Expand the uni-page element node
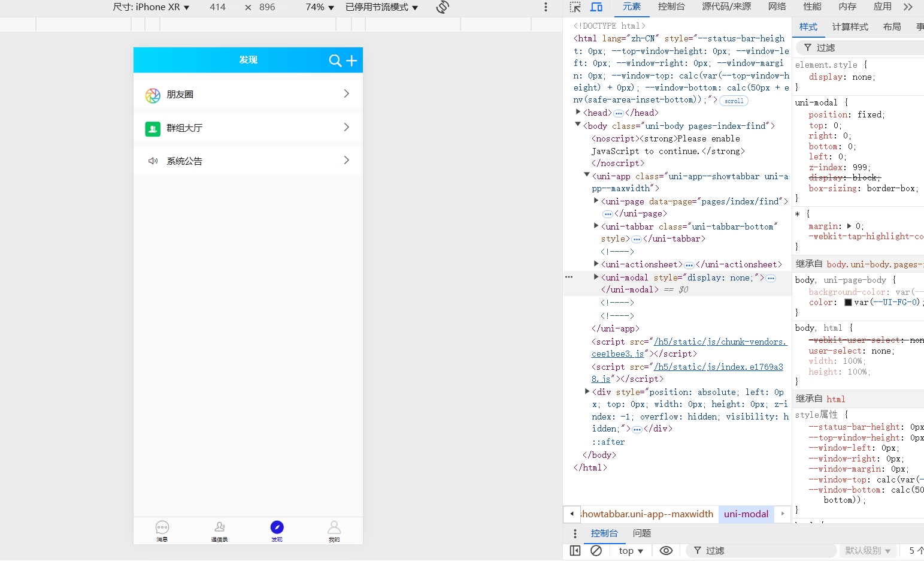This screenshot has width=924, height=561. tap(596, 201)
